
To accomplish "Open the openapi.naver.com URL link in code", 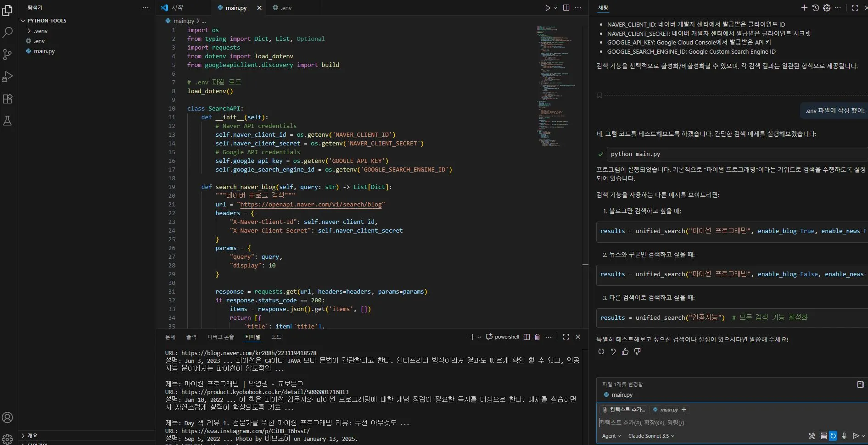I will click(311, 205).
